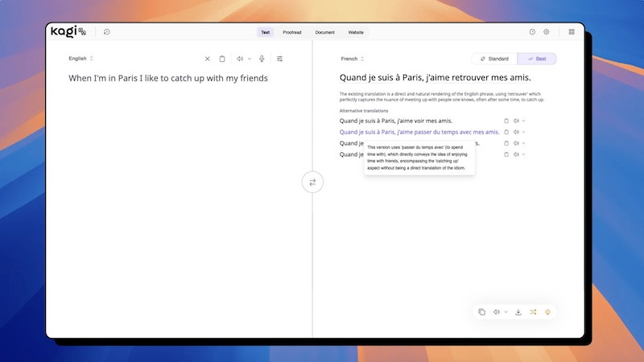Click the lightbulb insights icon
Image resolution: width=644 pixels, height=362 pixels.
coord(547,311)
